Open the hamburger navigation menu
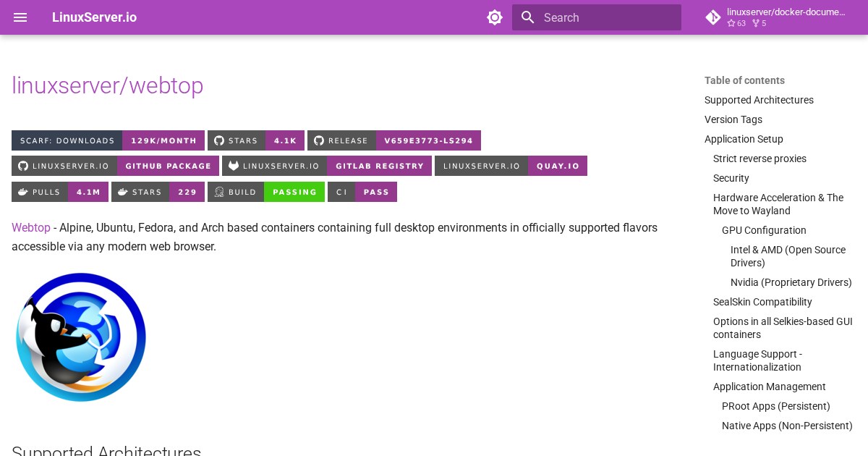This screenshot has height=456, width=868. (x=20, y=17)
